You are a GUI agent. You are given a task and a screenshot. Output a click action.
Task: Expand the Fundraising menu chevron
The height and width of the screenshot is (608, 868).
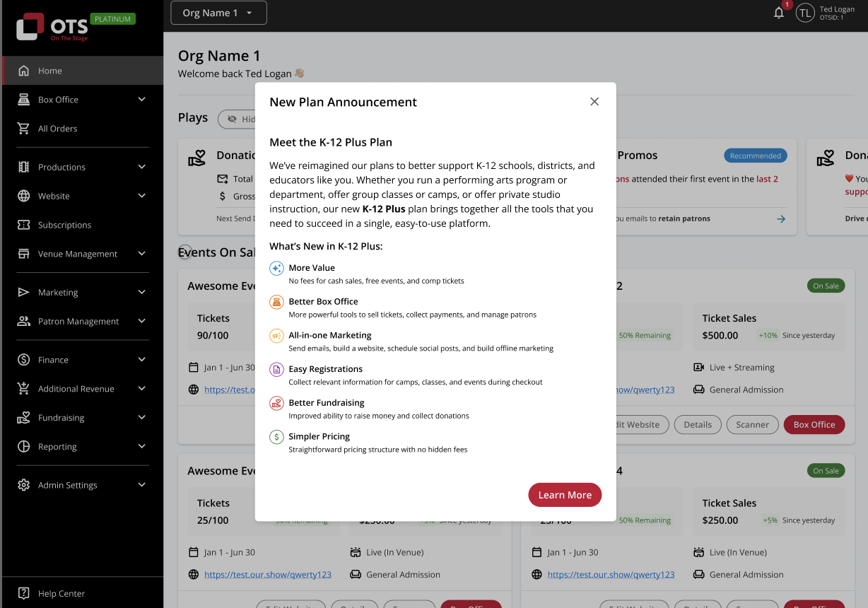click(141, 418)
